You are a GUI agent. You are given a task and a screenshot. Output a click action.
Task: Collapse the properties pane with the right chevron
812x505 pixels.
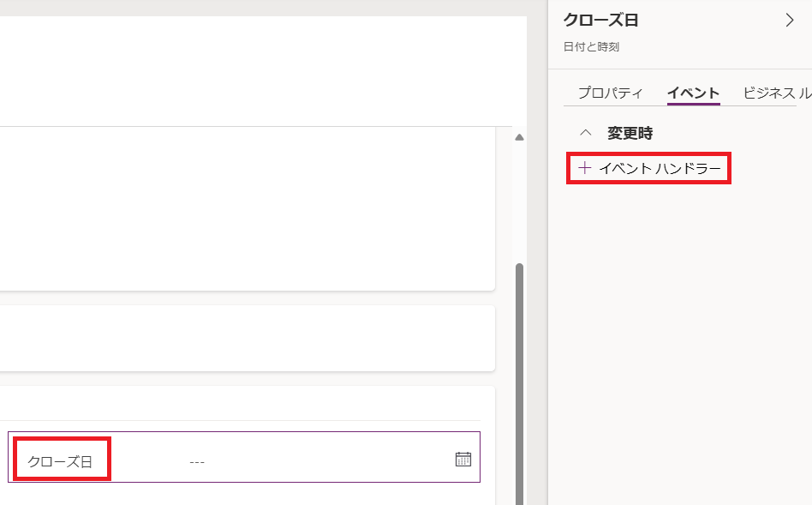789,21
